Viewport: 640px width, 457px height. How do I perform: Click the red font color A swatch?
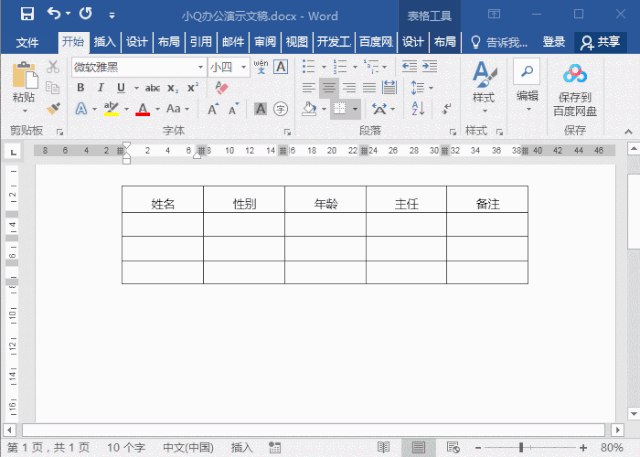point(142,109)
